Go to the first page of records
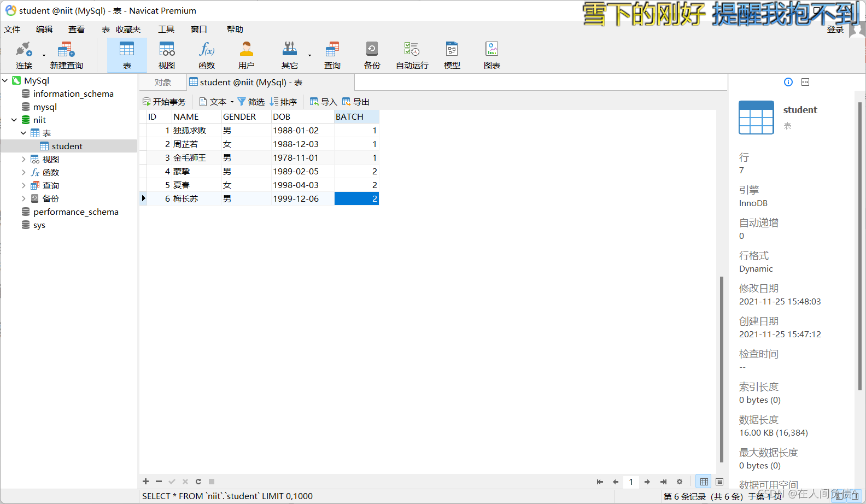The height and width of the screenshot is (504, 866). click(x=600, y=482)
